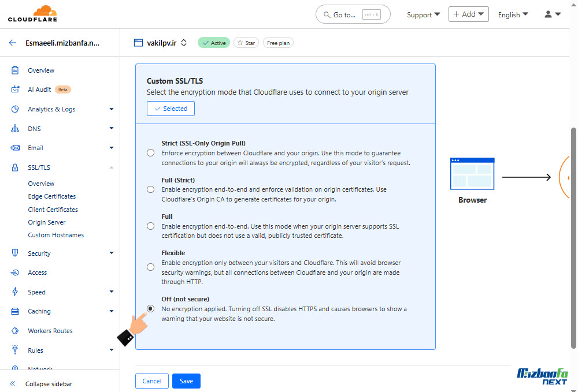578x392 pixels.
Task: Open SSL/TLS Overview submenu item
Action: pos(41,184)
